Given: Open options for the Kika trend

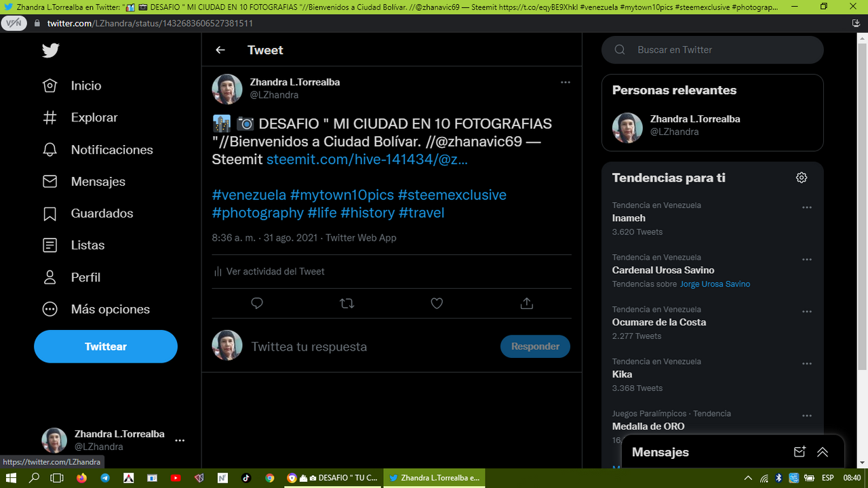Looking at the screenshot, I should tap(807, 364).
